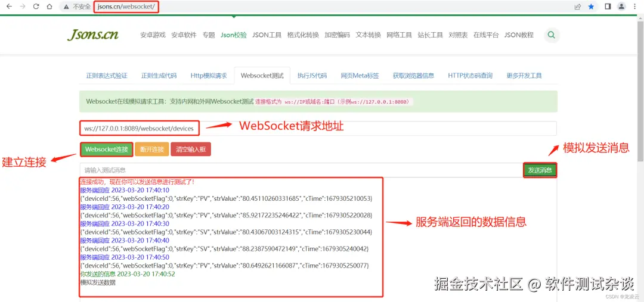Switch to the 正则生成代码 tab
Viewport: 644px width, 302px height.
[159, 76]
